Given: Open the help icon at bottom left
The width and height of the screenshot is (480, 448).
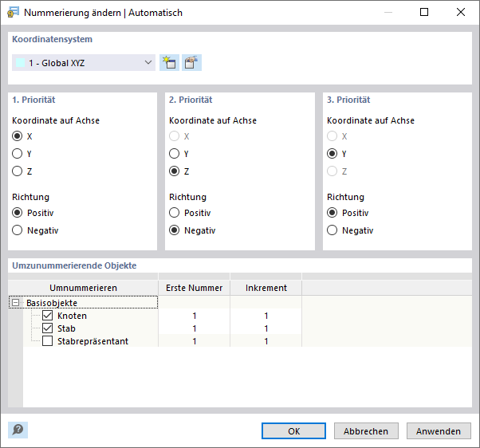Looking at the screenshot, I should [18, 430].
